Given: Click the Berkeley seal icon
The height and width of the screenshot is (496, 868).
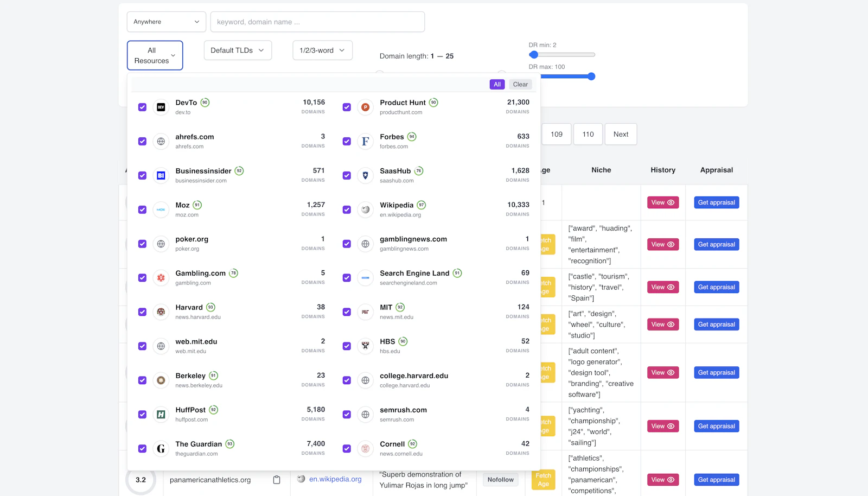Looking at the screenshot, I should click(161, 380).
